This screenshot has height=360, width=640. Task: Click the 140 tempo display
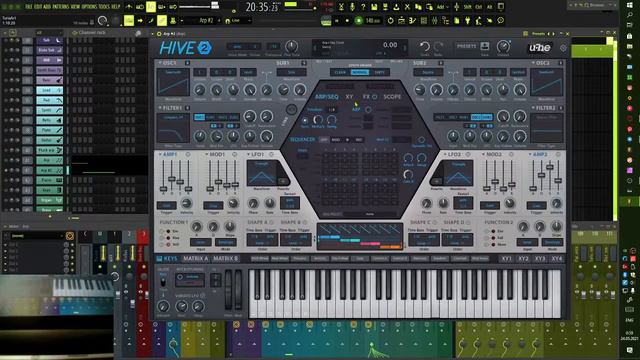(x=372, y=20)
